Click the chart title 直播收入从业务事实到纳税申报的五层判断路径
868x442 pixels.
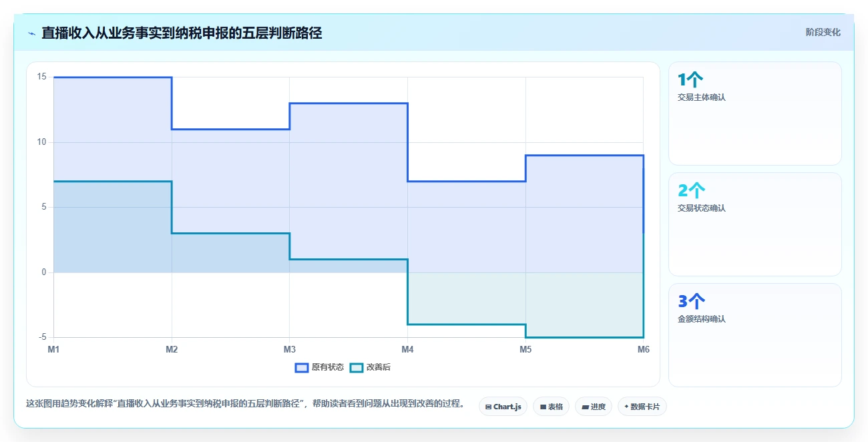[182, 33]
